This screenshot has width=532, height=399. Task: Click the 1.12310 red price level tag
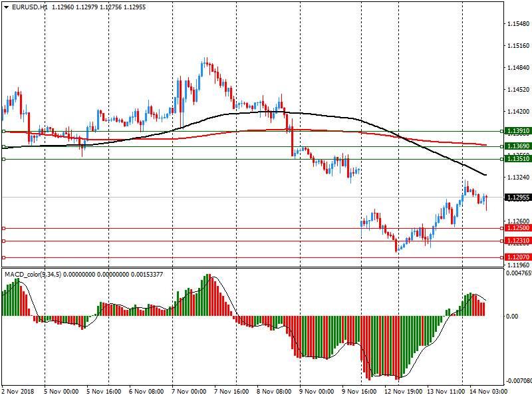[x=517, y=241]
